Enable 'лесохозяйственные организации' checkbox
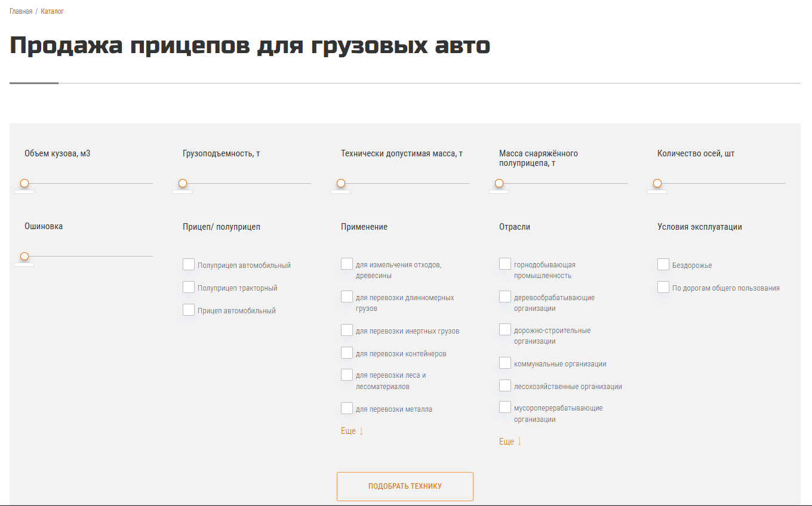 click(505, 385)
